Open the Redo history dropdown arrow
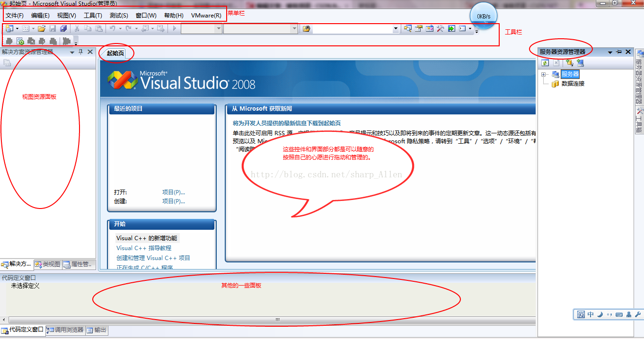Viewport: 644px width, 339px height. coord(136,28)
